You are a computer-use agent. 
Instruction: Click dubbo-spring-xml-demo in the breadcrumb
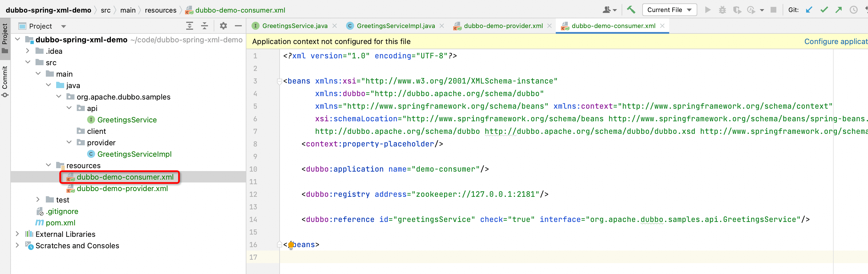tap(48, 10)
